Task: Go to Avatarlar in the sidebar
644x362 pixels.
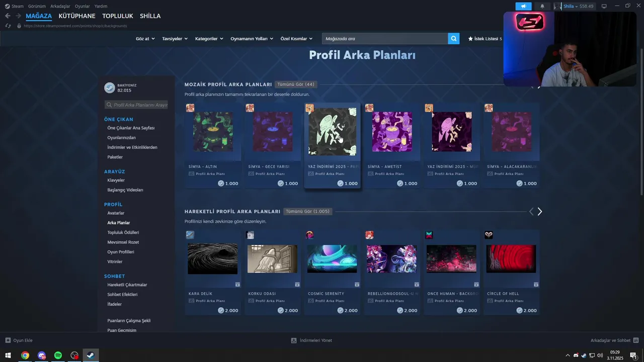Action: point(116,213)
